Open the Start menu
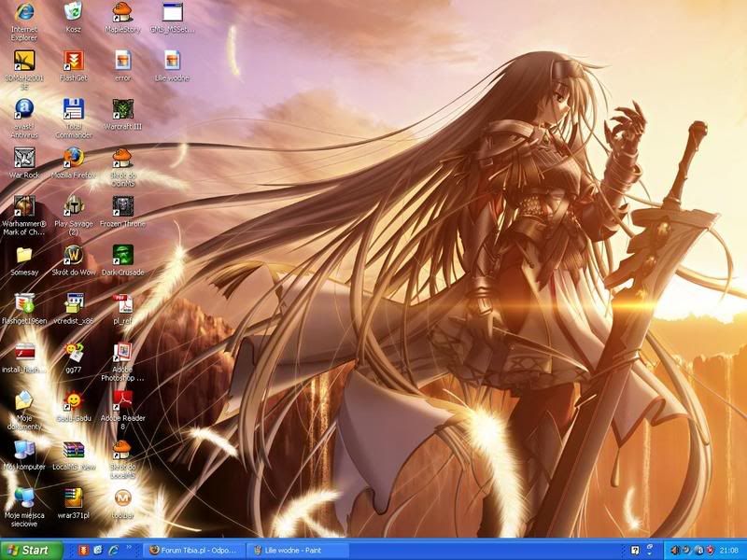The width and height of the screenshot is (747, 560). click(32, 550)
